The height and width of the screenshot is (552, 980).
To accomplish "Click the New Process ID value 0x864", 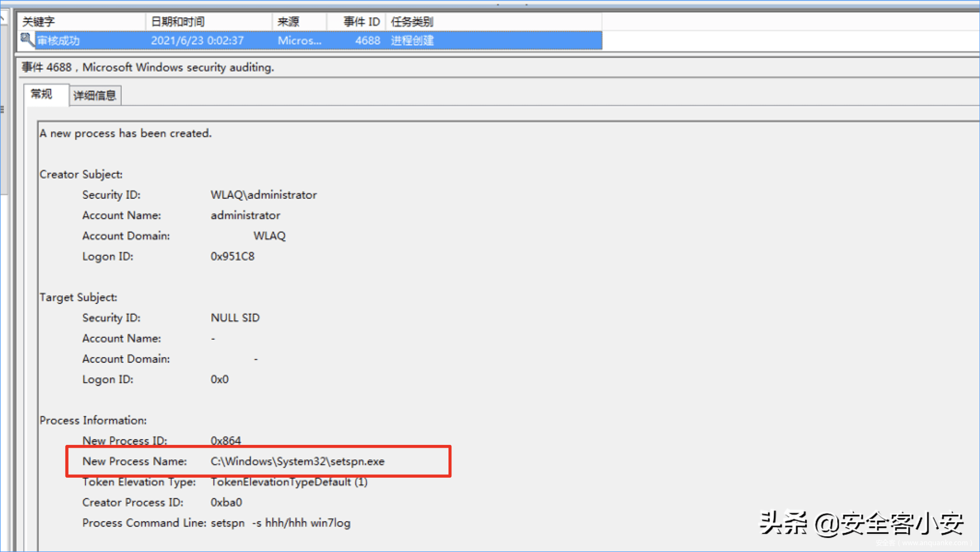I will pos(225,441).
